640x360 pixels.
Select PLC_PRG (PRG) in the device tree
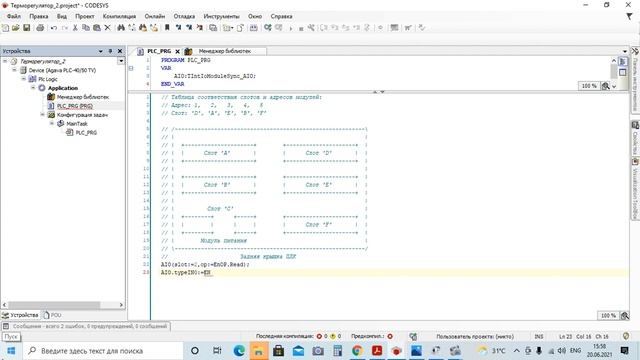pos(75,106)
